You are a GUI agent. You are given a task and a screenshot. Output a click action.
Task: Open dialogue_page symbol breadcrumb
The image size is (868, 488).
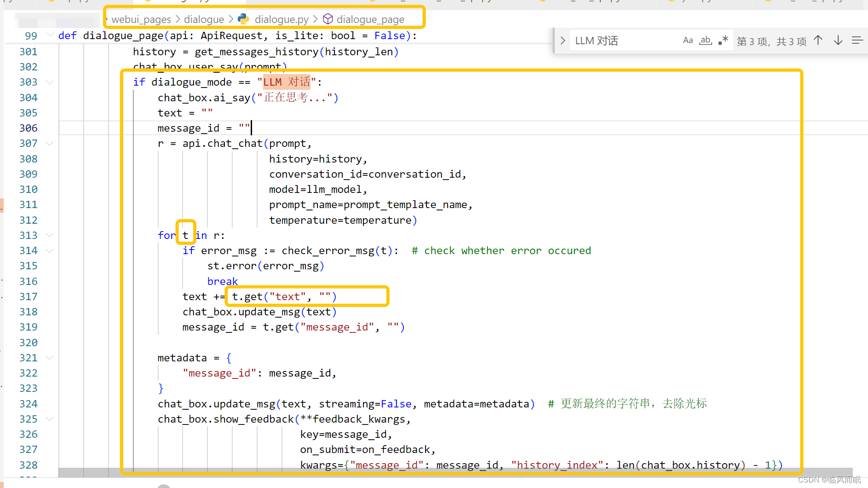pos(370,19)
